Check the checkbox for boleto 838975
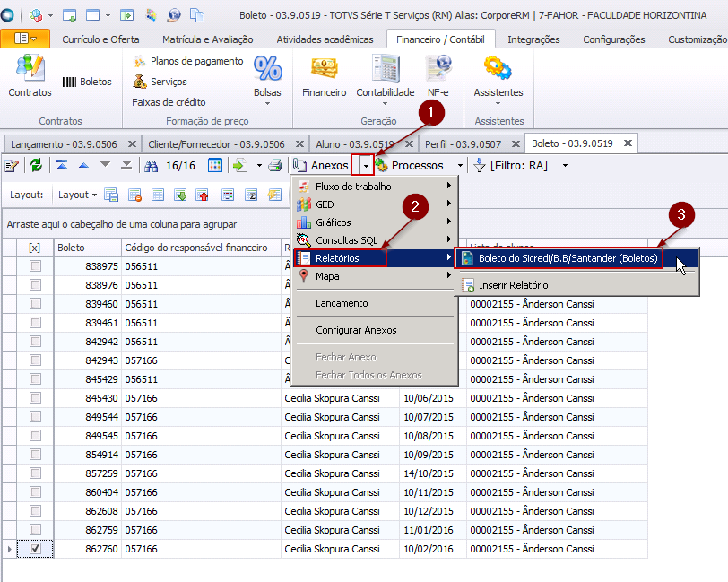728x582 pixels. click(x=35, y=266)
